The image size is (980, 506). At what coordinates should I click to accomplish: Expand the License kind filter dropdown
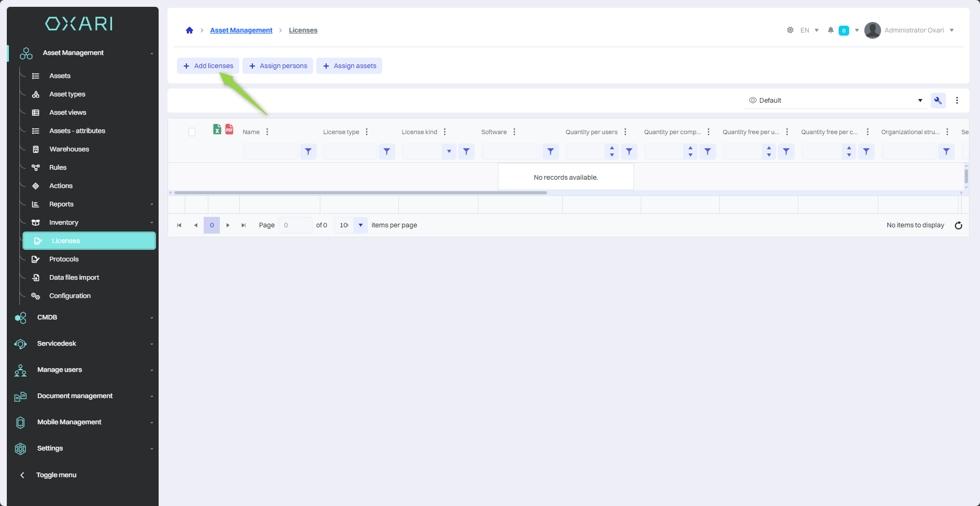tap(449, 152)
